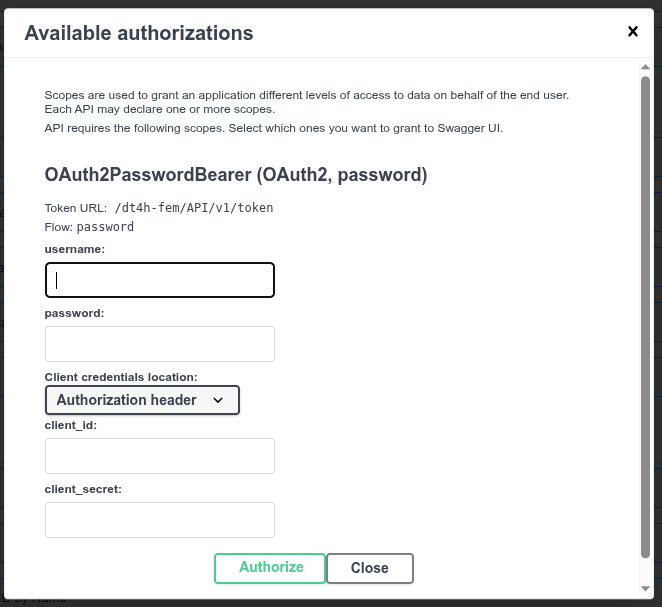Click the "password:" field label
Image resolution: width=662 pixels, height=607 pixels.
75,313
